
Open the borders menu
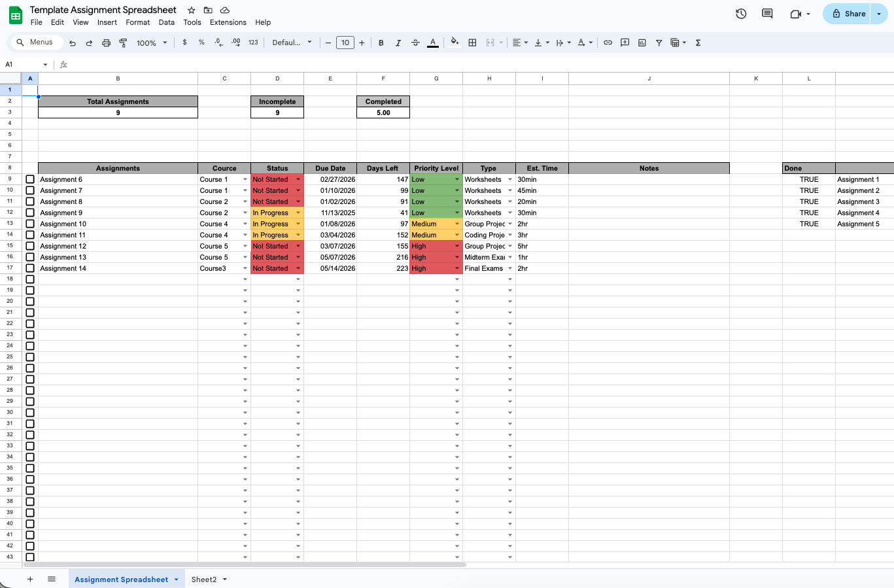tap(473, 42)
